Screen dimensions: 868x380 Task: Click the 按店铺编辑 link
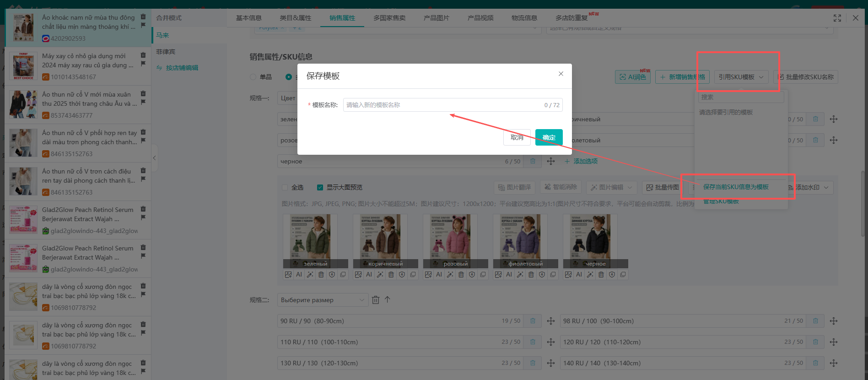(x=182, y=68)
